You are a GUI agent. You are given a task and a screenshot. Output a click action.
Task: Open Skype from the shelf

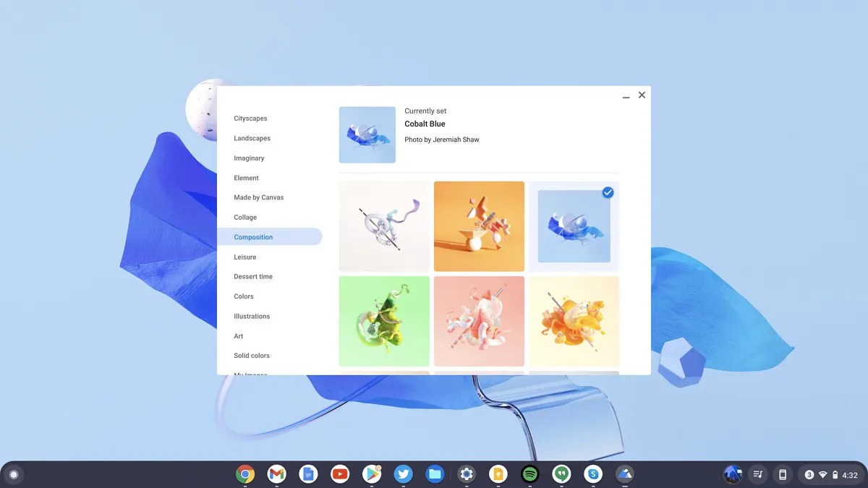coord(593,474)
